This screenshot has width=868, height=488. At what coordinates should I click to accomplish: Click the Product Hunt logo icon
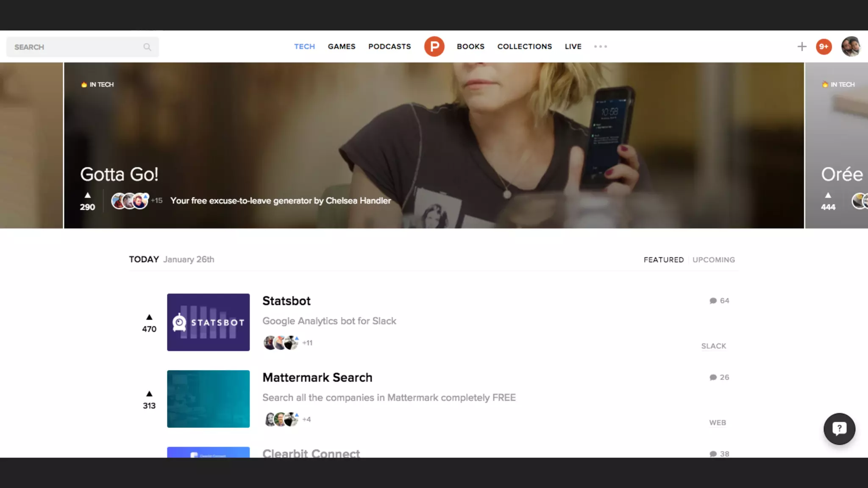(434, 47)
